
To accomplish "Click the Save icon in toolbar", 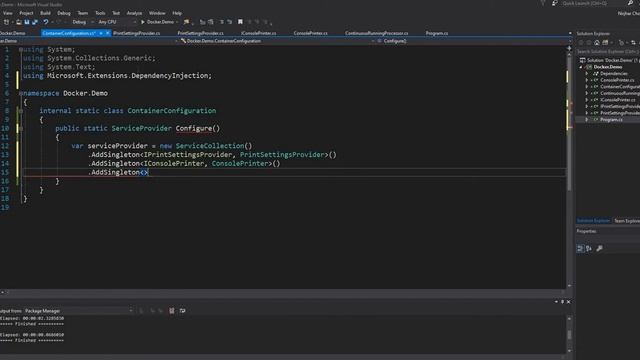I will [27, 22].
